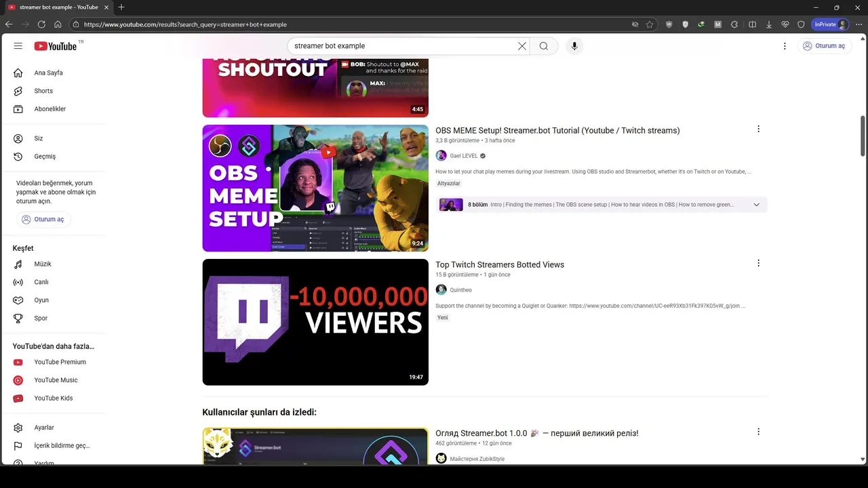Open options menu for Top Twitch Streamers video
This screenshot has width=868, height=488.
pos(758,264)
